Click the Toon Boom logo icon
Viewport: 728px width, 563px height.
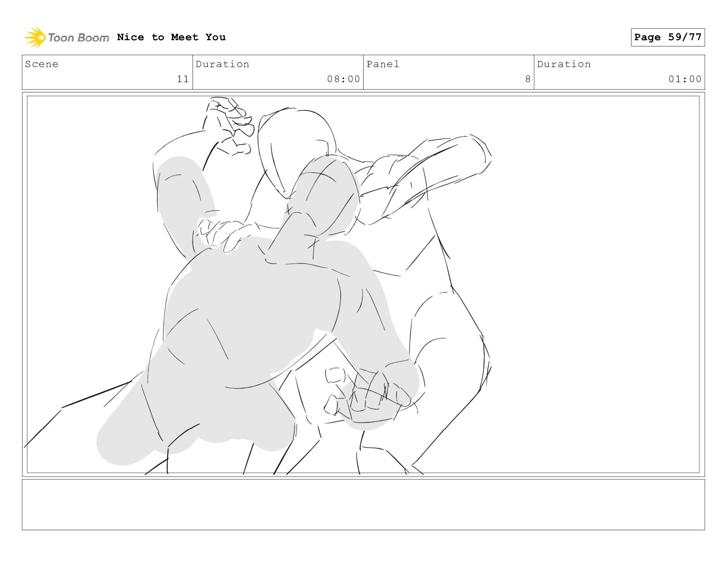tap(35, 38)
